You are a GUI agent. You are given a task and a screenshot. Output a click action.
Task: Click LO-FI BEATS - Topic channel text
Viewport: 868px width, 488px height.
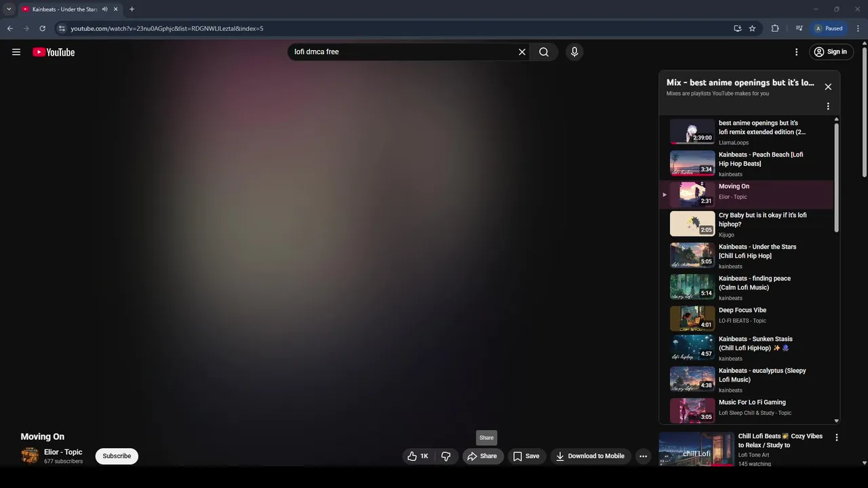[743, 321]
